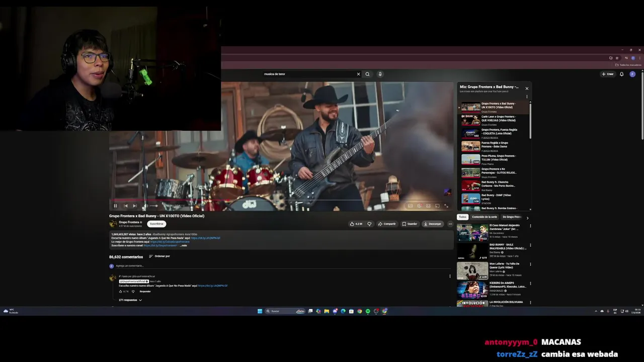This screenshot has height=362, width=644.
Task: Expand the '271 respuestas' replies
Action: pyautogui.click(x=130, y=300)
